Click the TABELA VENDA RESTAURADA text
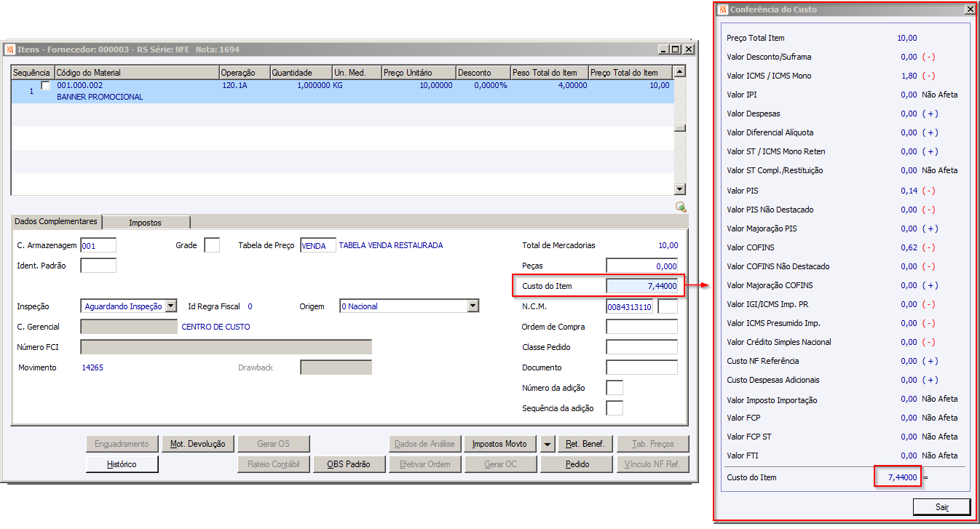980x529 pixels. (391, 245)
